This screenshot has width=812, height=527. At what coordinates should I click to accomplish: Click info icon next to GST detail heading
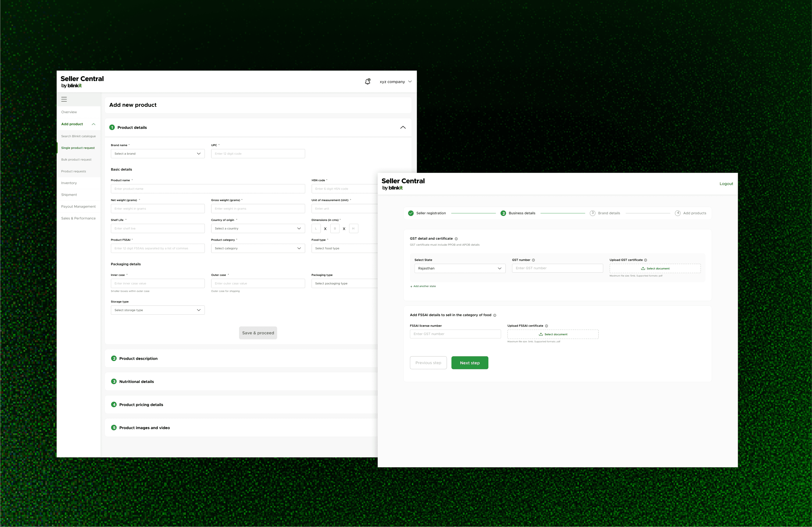point(456,239)
